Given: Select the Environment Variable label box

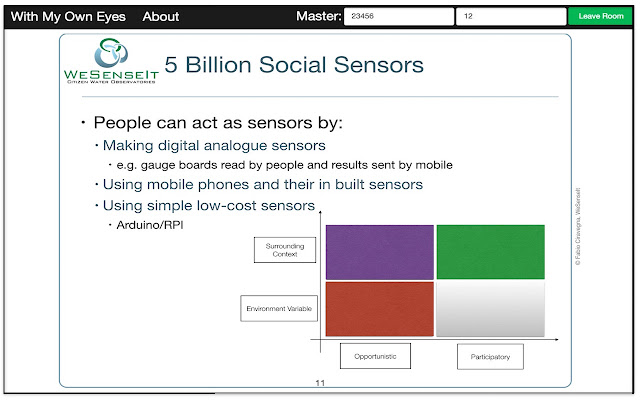Looking at the screenshot, I should [x=279, y=309].
